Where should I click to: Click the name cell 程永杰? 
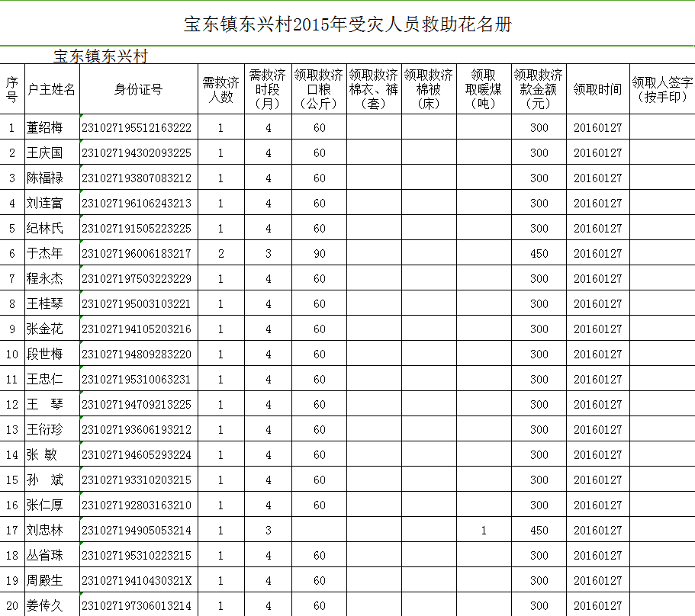click(53, 278)
